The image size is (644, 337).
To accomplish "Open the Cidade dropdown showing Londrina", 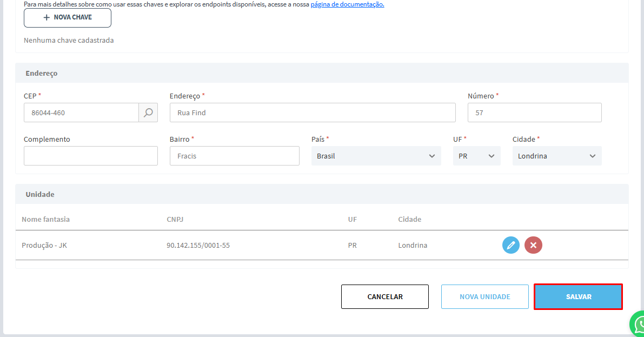I will coord(556,156).
